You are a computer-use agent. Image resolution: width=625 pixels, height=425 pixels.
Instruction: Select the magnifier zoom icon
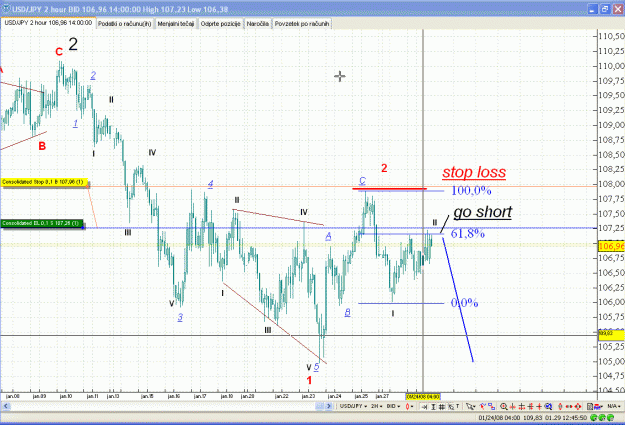pos(503,407)
